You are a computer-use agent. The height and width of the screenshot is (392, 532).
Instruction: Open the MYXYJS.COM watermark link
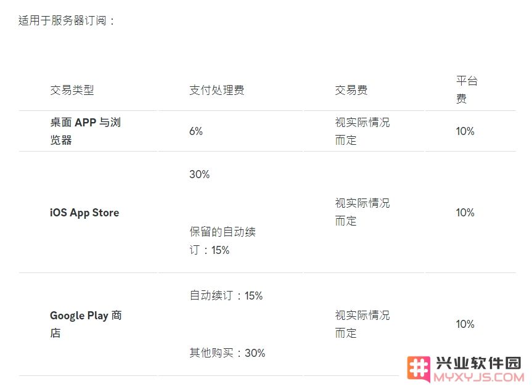tap(479, 377)
